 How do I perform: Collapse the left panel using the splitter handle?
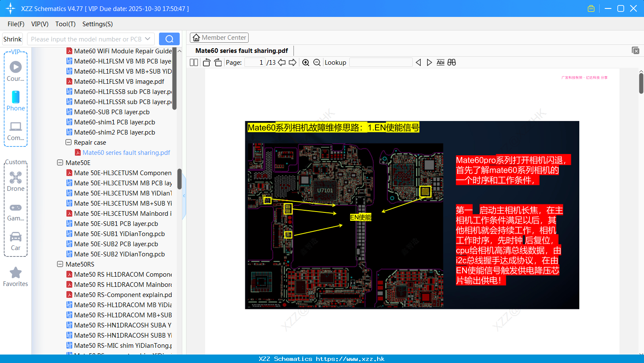[x=184, y=195]
